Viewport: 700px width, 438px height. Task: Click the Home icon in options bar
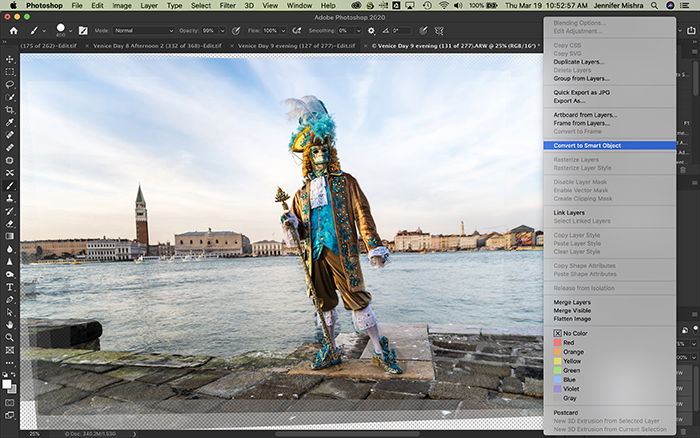click(14, 31)
